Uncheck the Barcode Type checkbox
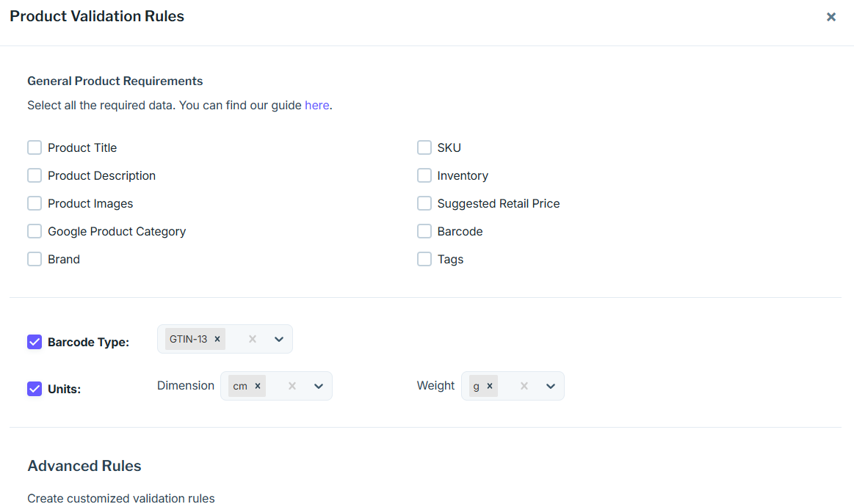This screenshot has height=504, width=854. (35, 342)
